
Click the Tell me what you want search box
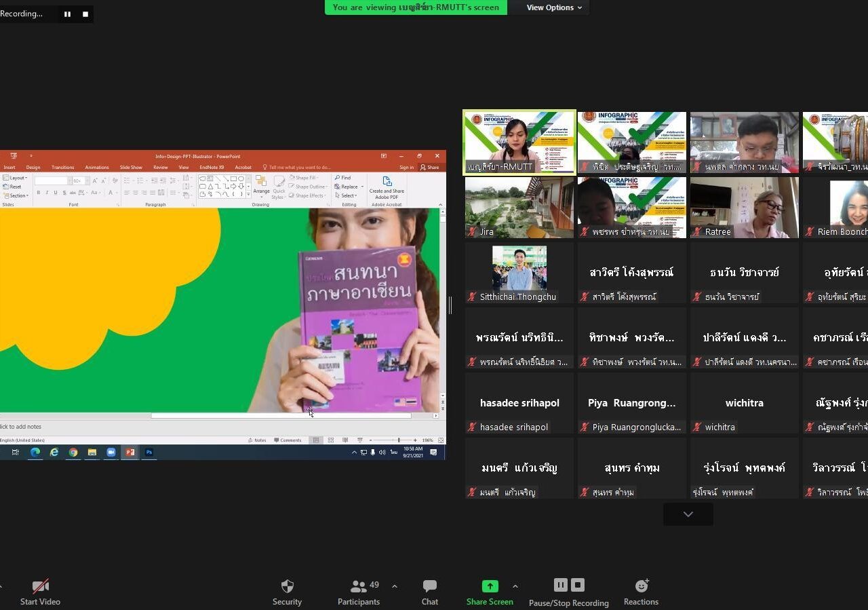[x=296, y=167]
